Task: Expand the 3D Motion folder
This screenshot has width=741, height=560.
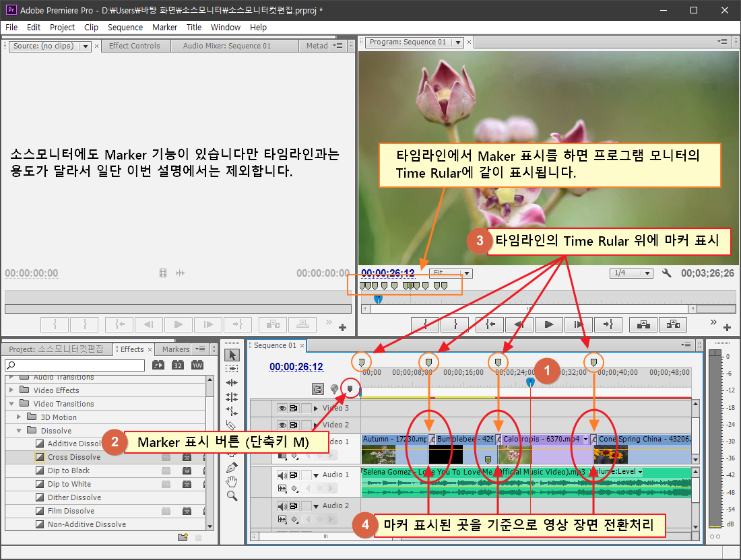Action: coord(19,417)
